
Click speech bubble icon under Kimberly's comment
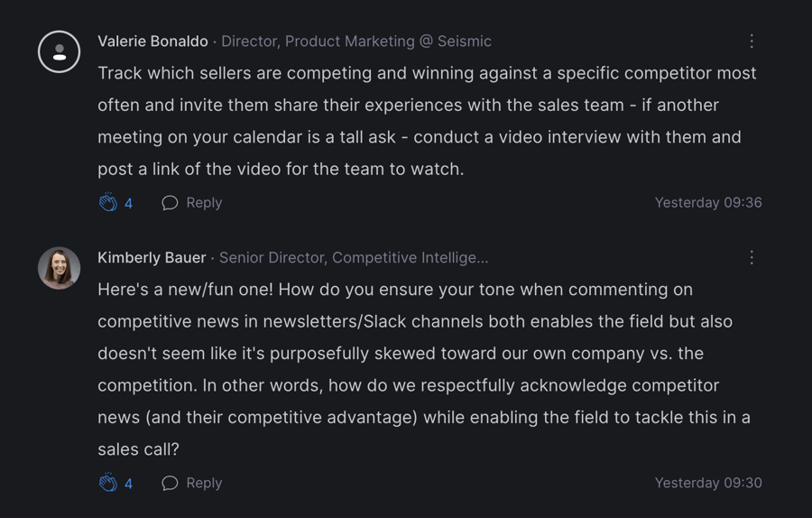[x=170, y=483]
